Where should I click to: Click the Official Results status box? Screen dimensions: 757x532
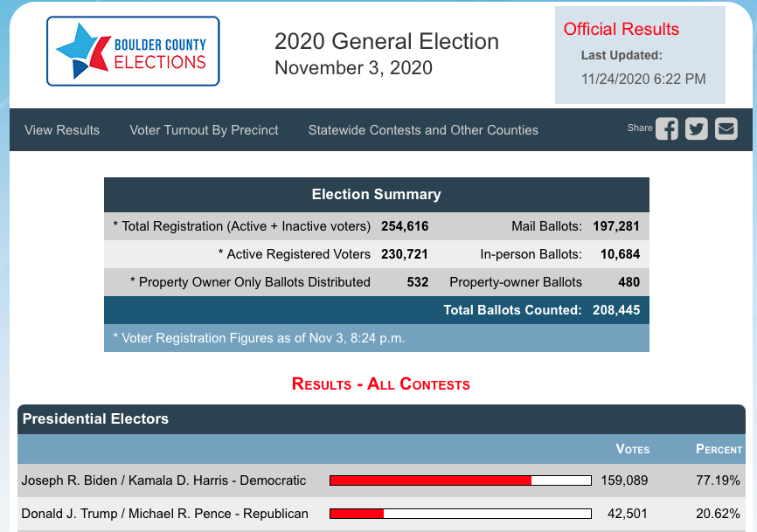640,54
